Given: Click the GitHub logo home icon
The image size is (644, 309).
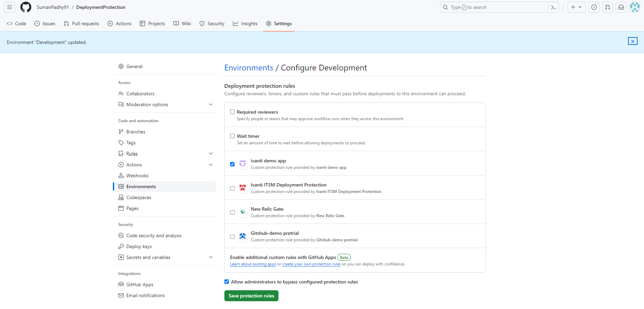Looking at the screenshot, I should (26, 7).
